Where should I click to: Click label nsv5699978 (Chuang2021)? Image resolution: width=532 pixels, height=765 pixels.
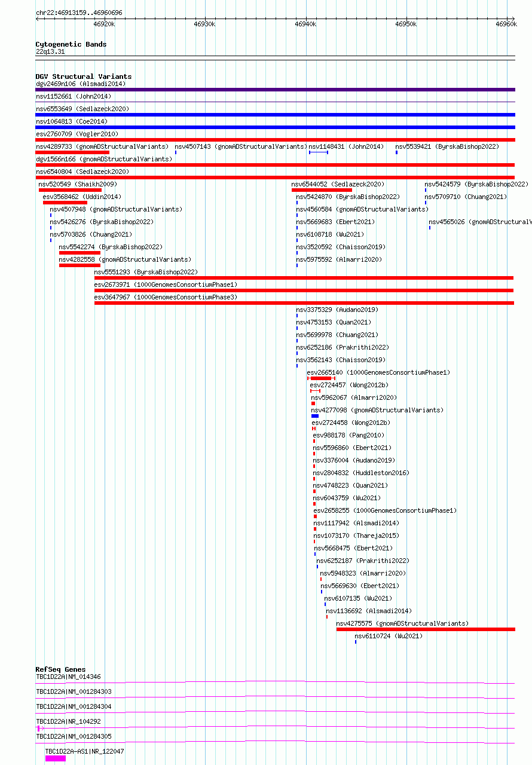click(x=337, y=335)
